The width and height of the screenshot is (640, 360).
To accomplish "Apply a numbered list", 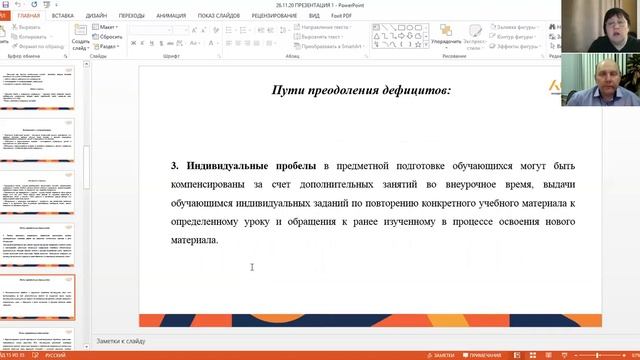I will (x=244, y=30).
